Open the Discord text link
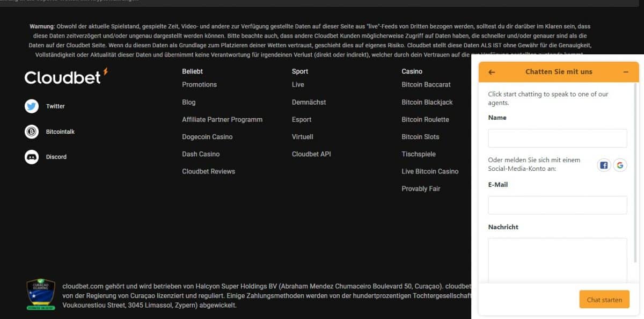 point(56,157)
